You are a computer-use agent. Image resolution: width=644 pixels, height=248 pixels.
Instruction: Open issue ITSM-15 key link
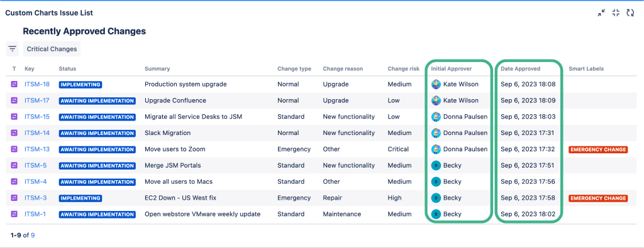click(x=37, y=117)
